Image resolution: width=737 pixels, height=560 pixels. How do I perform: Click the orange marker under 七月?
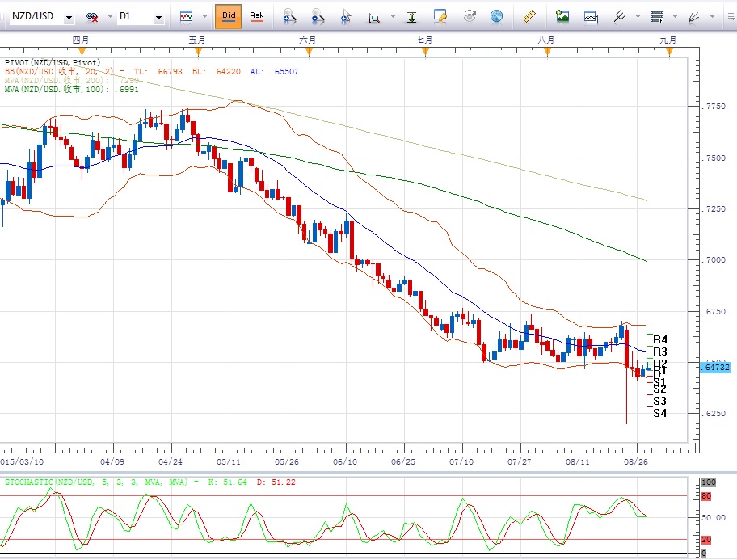point(425,52)
